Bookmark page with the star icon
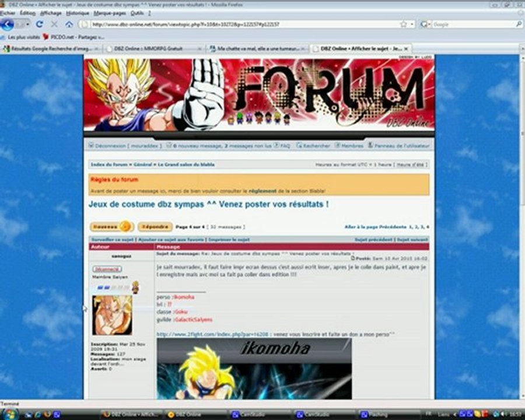The width and height of the screenshot is (525, 420). pyautogui.click(x=404, y=24)
